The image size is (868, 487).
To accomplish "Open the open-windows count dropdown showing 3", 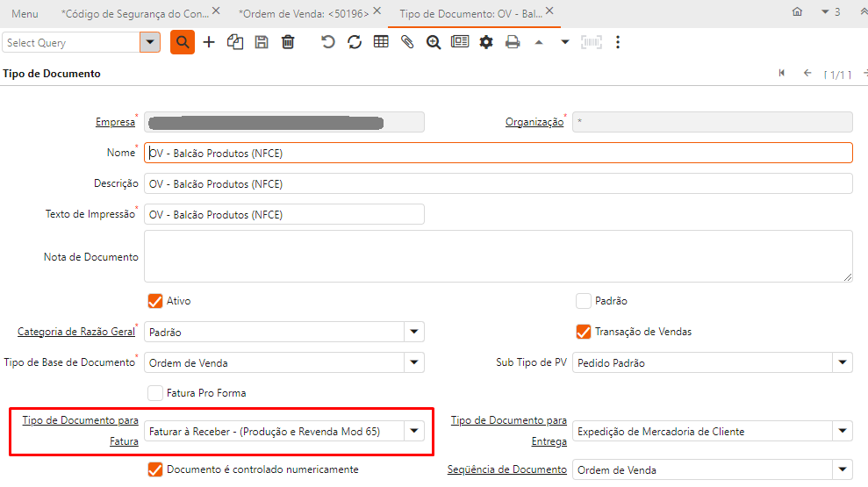I will point(830,11).
